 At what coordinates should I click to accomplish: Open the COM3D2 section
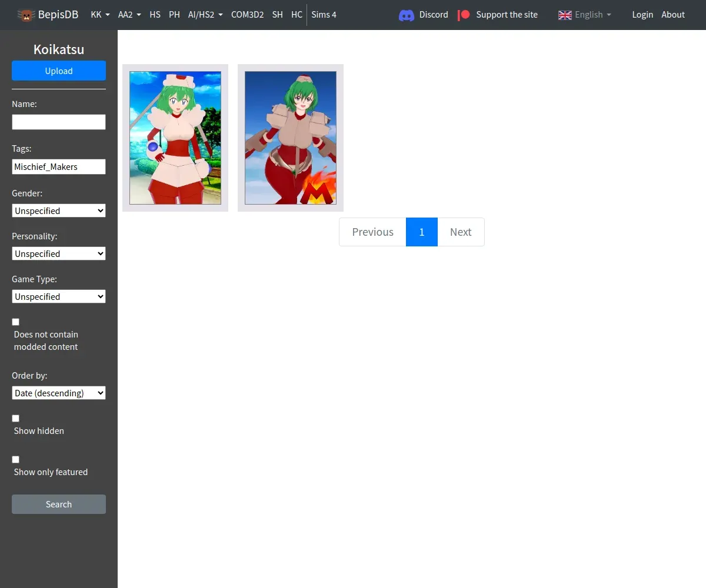click(x=247, y=15)
